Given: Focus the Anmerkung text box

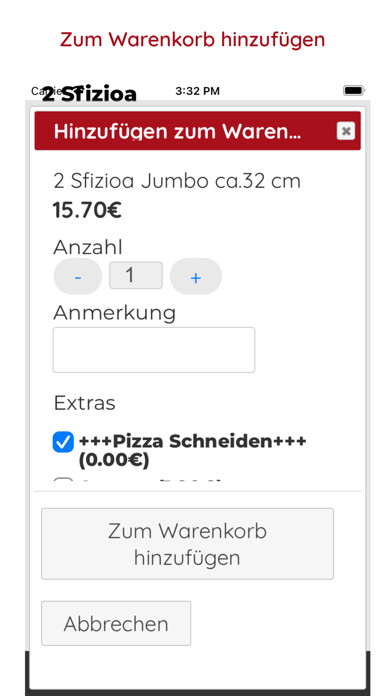Looking at the screenshot, I should point(154,350).
